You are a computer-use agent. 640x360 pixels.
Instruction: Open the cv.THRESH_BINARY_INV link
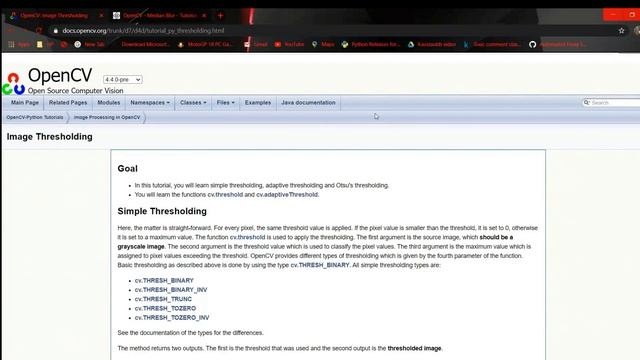point(171,290)
